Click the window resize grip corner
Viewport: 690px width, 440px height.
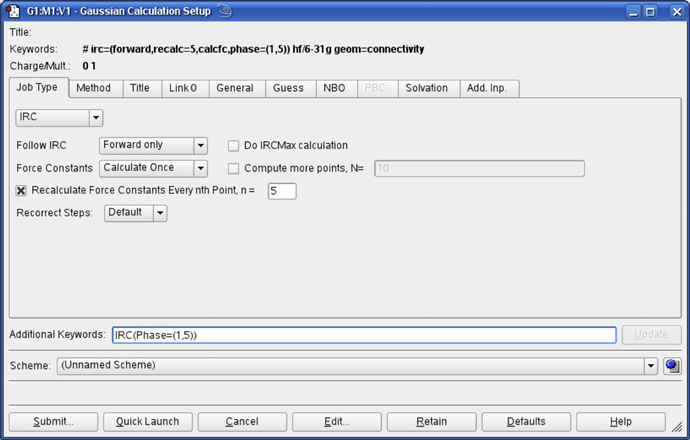tap(677, 426)
